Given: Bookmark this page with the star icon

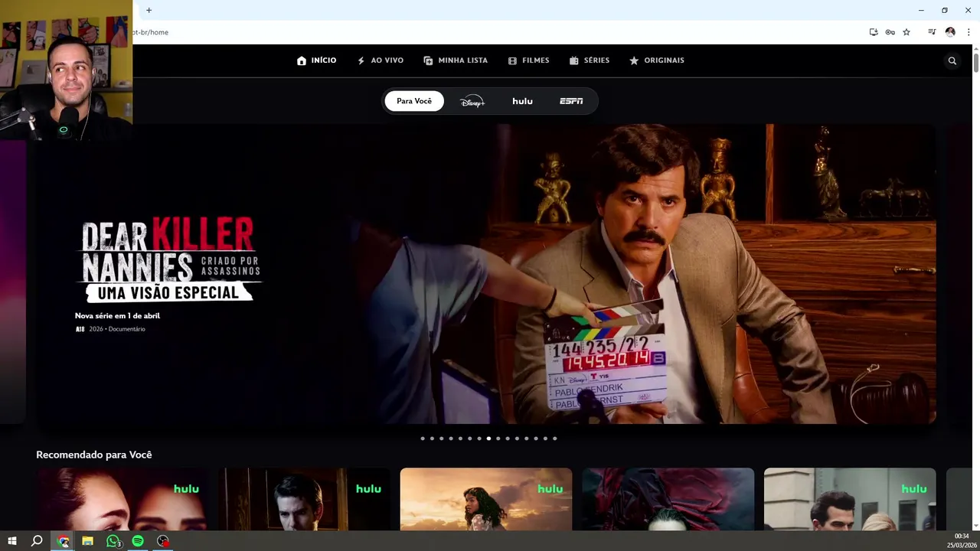Looking at the screenshot, I should pos(906,32).
